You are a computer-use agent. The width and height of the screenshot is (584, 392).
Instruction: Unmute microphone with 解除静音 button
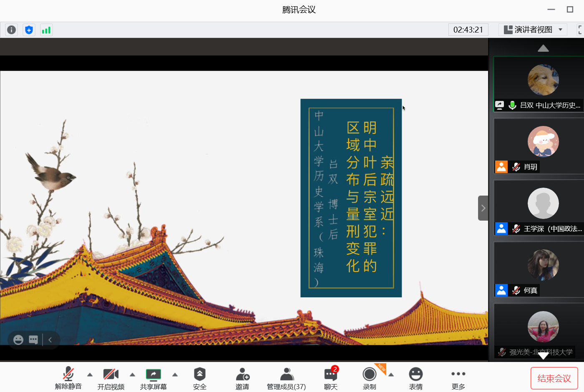click(68, 378)
